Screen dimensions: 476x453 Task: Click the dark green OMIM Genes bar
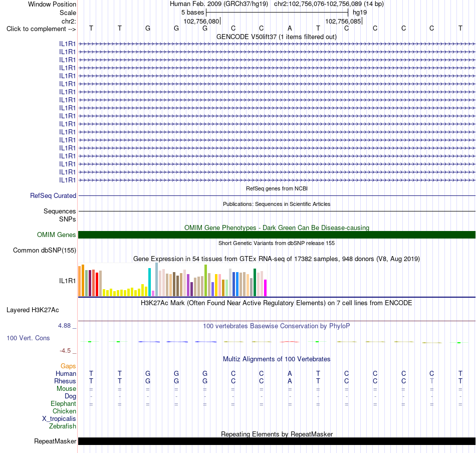[x=277, y=235]
